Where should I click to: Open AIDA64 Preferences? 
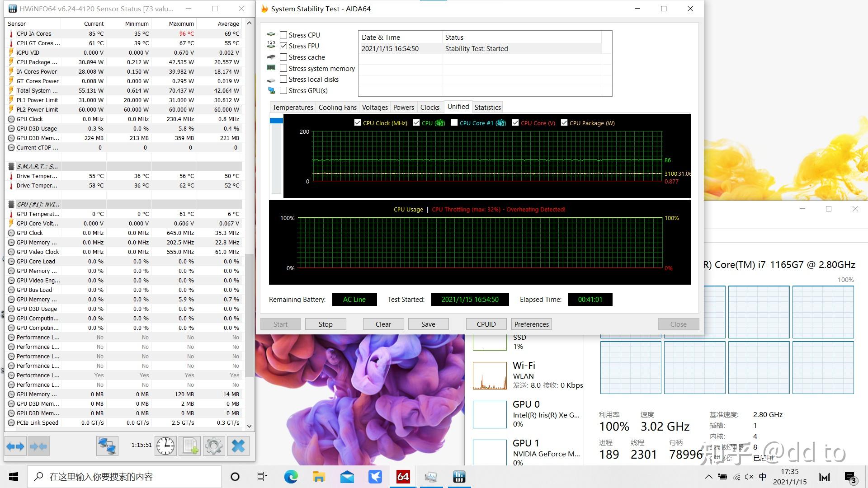532,324
